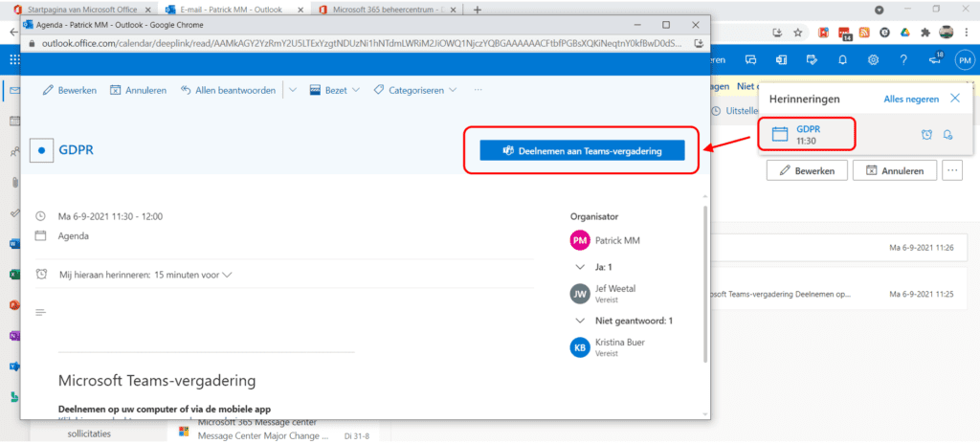This screenshot has height=444, width=980.
Task: Click the Chrome 14-badge calendar extension icon
Action: 844,33
